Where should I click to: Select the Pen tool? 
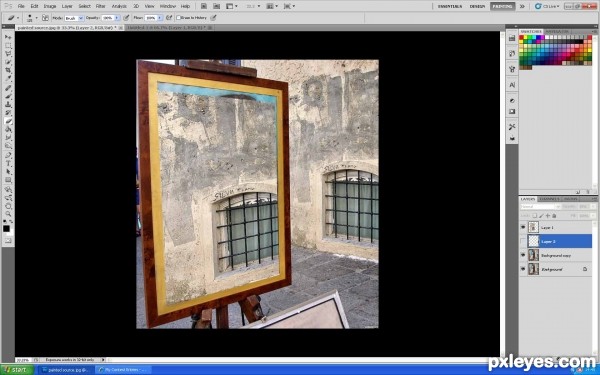point(8,155)
